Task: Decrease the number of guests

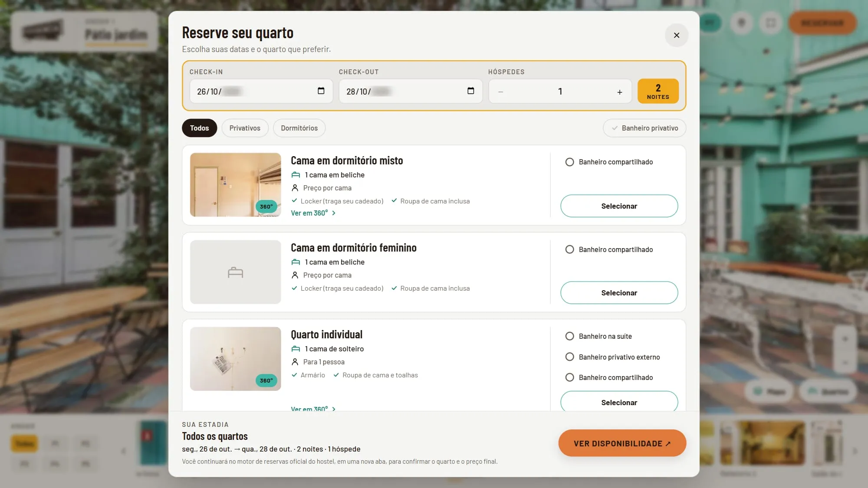Action: [x=501, y=92]
